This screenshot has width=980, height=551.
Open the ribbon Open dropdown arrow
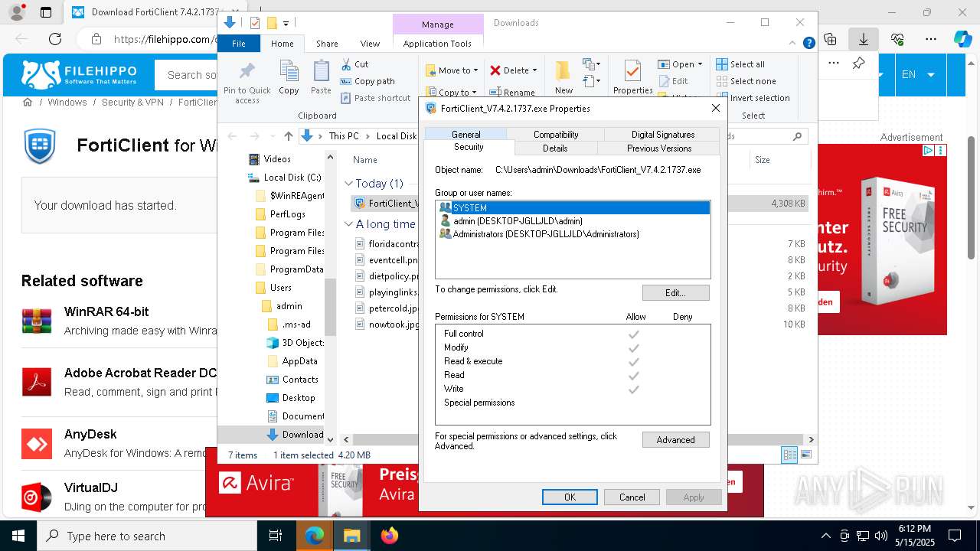click(700, 64)
